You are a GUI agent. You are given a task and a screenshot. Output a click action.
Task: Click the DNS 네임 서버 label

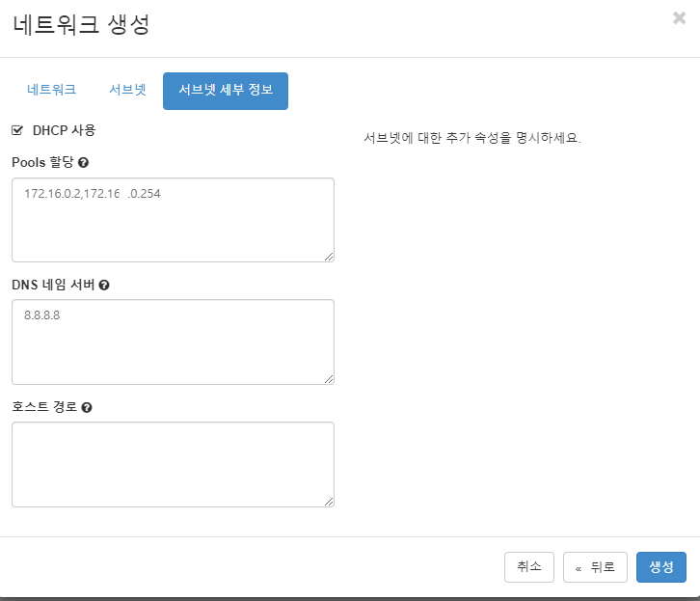point(53,285)
